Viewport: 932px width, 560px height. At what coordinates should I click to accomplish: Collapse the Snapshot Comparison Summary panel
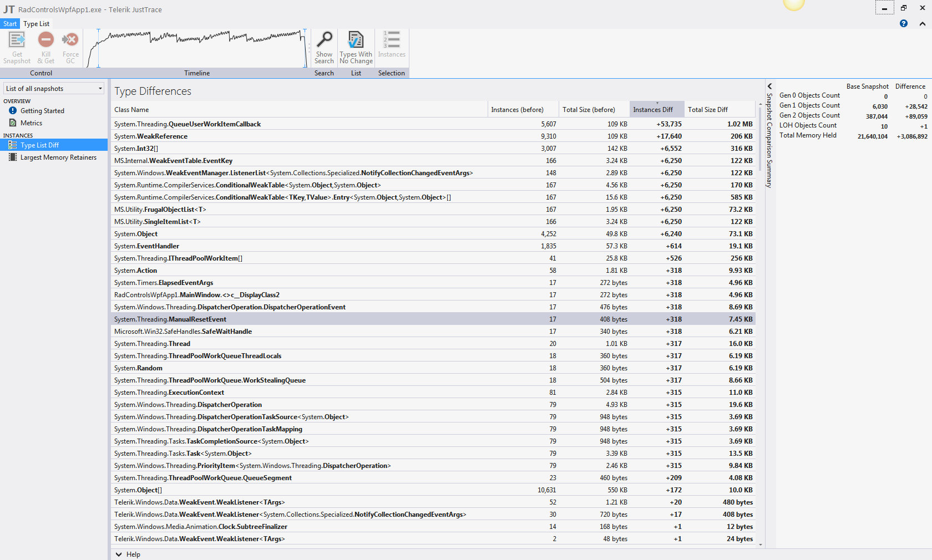(x=770, y=86)
